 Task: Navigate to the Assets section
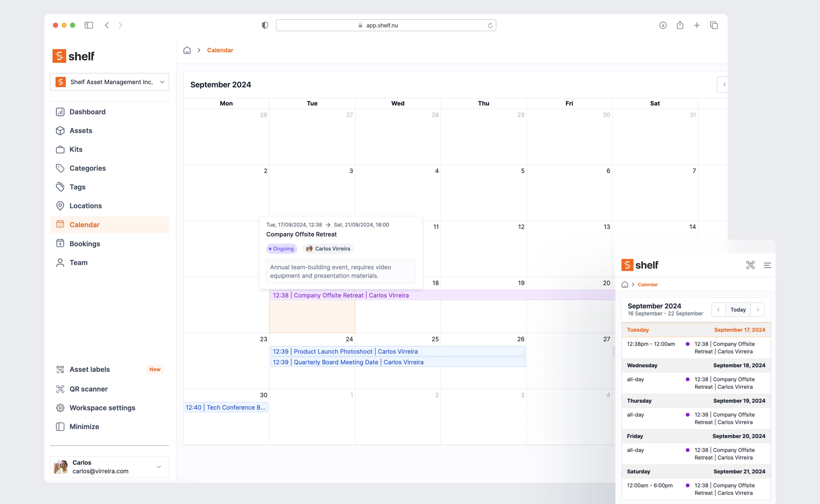[x=81, y=131]
